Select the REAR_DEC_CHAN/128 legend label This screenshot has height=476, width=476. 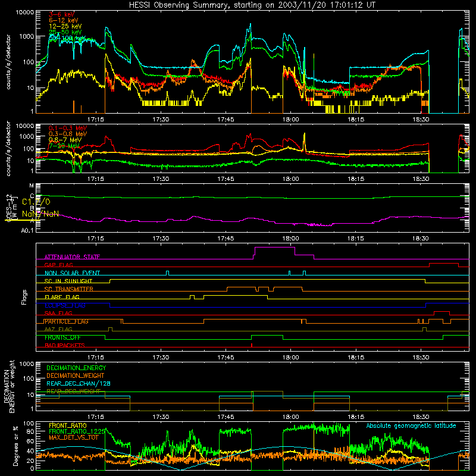[x=79, y=384]
